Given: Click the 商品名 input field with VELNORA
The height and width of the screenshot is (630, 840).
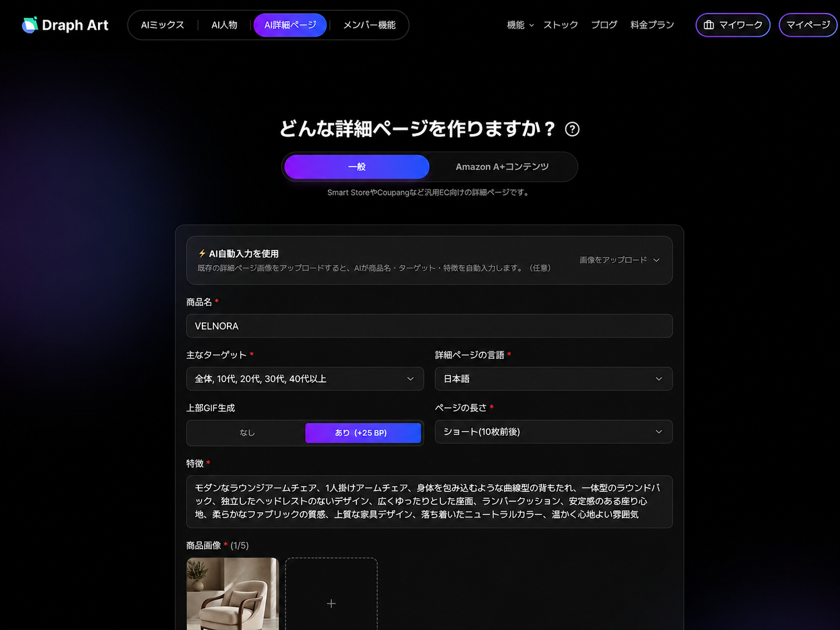Looking at the screenshot, I should tap(429, 326).
